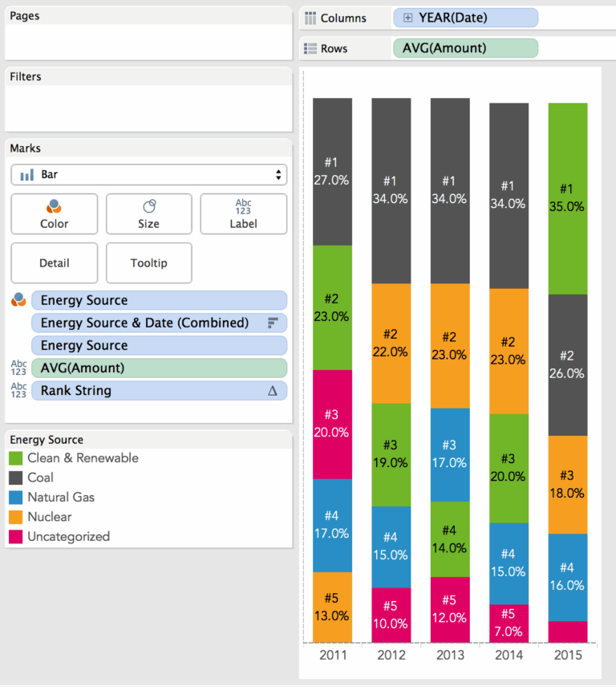Click the delta icon on Rank String pill
The height and width of the screenshot is (687, 616).
click(273, 391)
